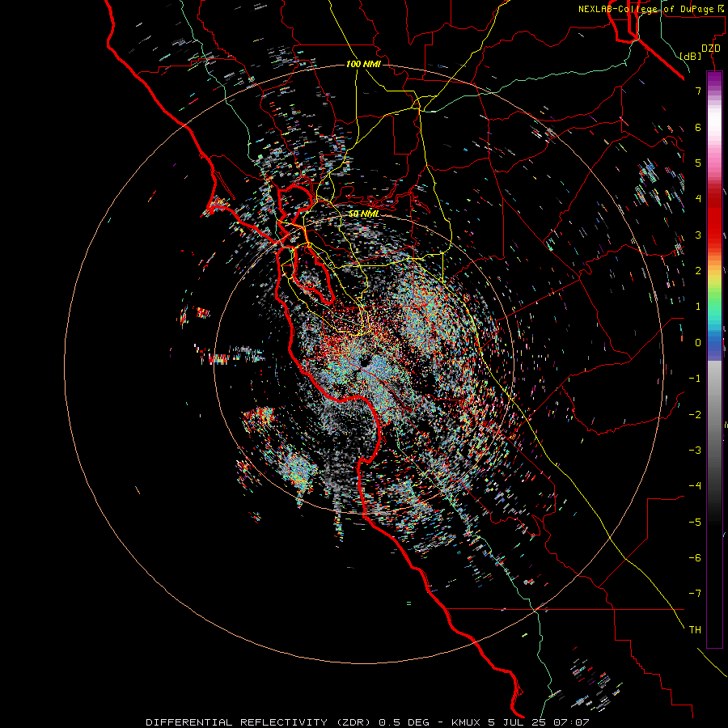Click the 100 NMI range ring label

pyautogui.click(x=363, y=64)
